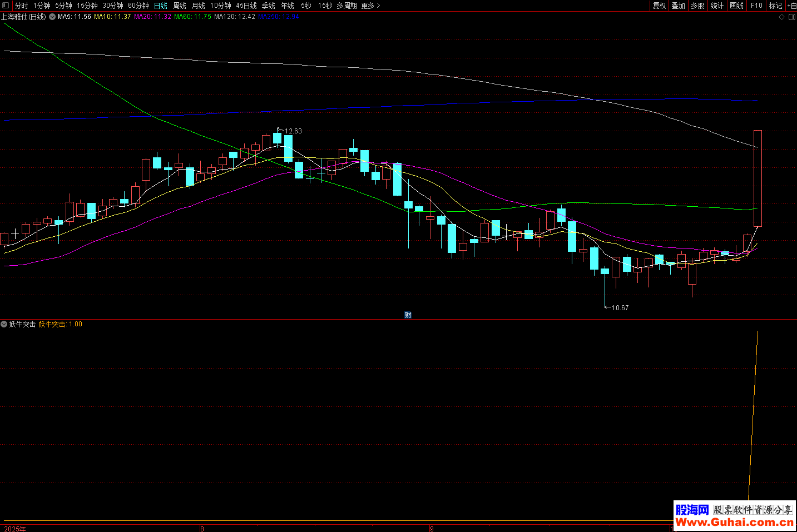Click the 12.63 high price marker
This screenshot has width=797, height=532.
click(x=293, y=131)
